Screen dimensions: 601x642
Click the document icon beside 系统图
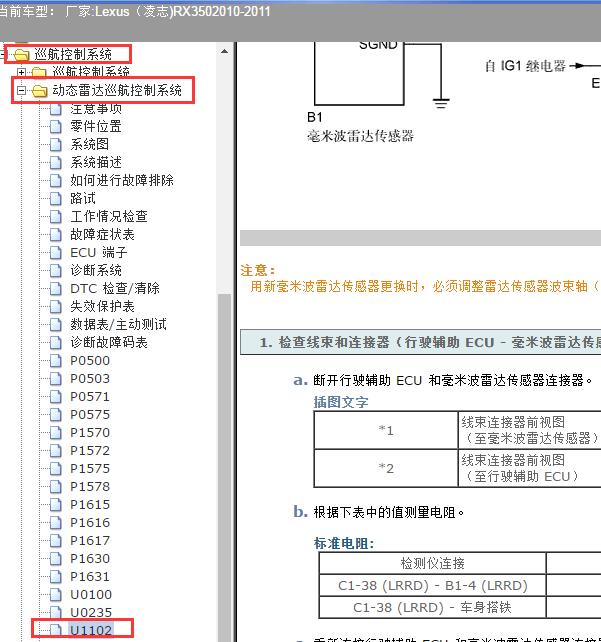coord(56,145)
